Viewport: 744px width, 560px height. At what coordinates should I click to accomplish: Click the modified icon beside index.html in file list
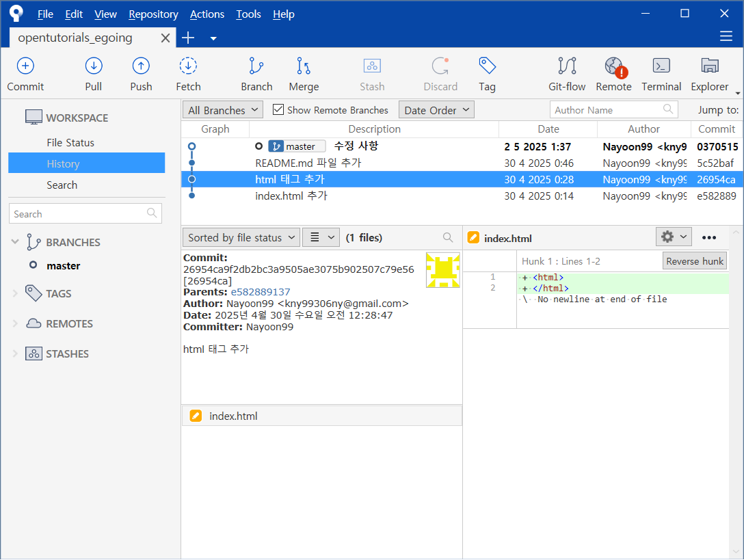[196, 416]
